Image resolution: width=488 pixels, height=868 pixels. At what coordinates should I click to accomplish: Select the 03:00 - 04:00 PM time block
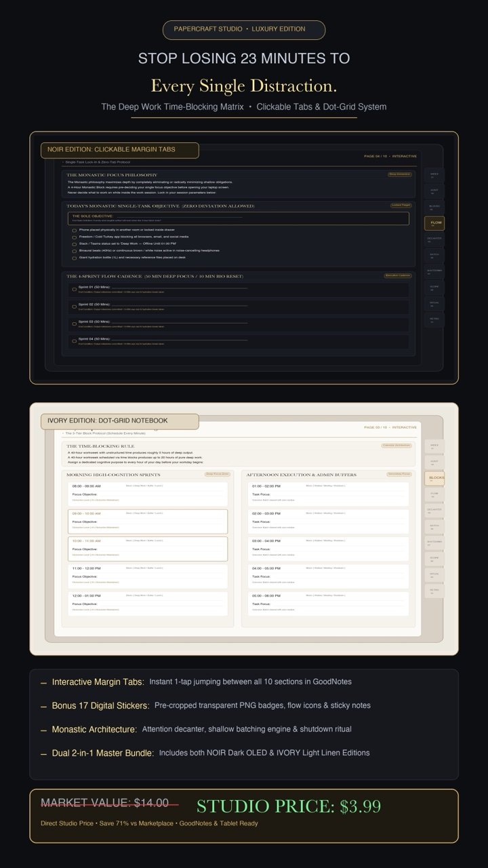329,548
